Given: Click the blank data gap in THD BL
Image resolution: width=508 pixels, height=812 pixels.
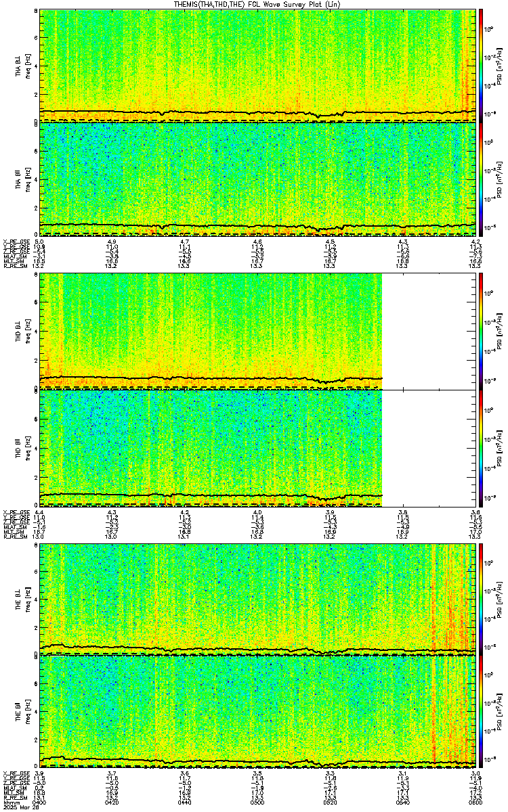Looking at the screenshot, I should tap(430, 332).
